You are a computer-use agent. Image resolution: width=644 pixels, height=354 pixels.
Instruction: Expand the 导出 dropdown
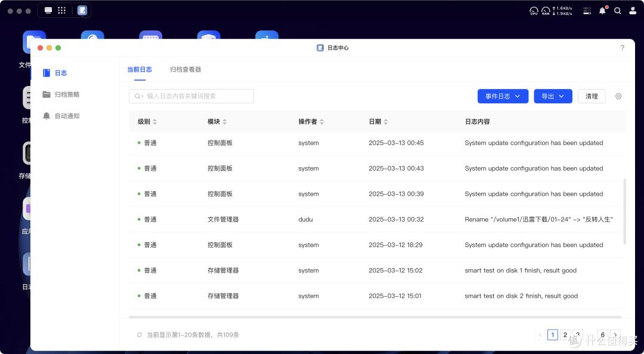point(553,96)
